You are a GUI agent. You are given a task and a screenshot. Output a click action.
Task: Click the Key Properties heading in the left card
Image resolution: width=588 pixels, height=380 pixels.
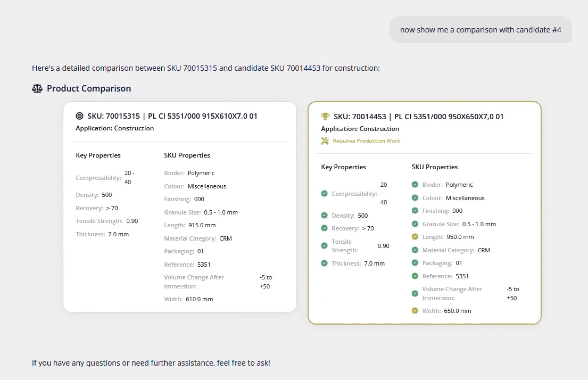(98, 155)
